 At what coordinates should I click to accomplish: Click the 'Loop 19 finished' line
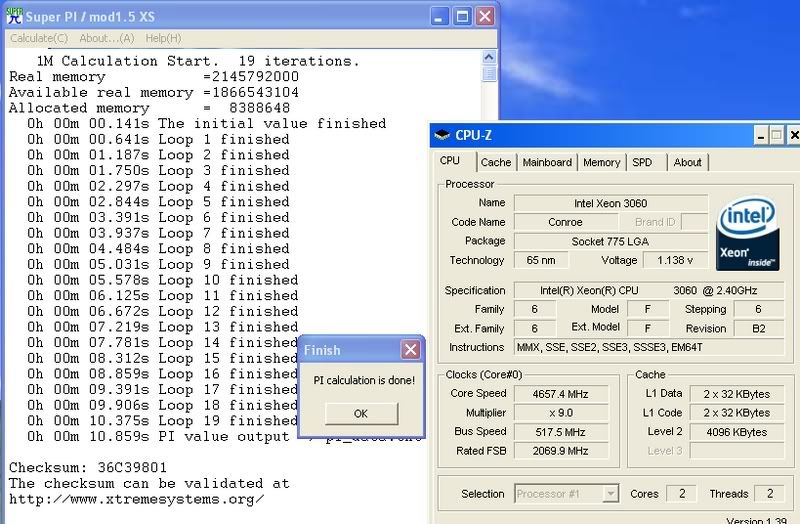(163, 421)
